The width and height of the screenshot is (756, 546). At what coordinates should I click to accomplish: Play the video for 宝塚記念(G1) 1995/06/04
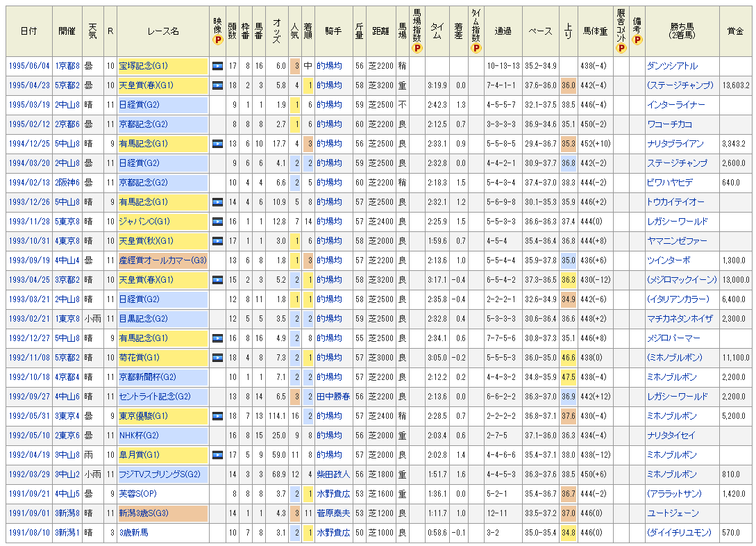pyautogui.click(x=217, y=66)
